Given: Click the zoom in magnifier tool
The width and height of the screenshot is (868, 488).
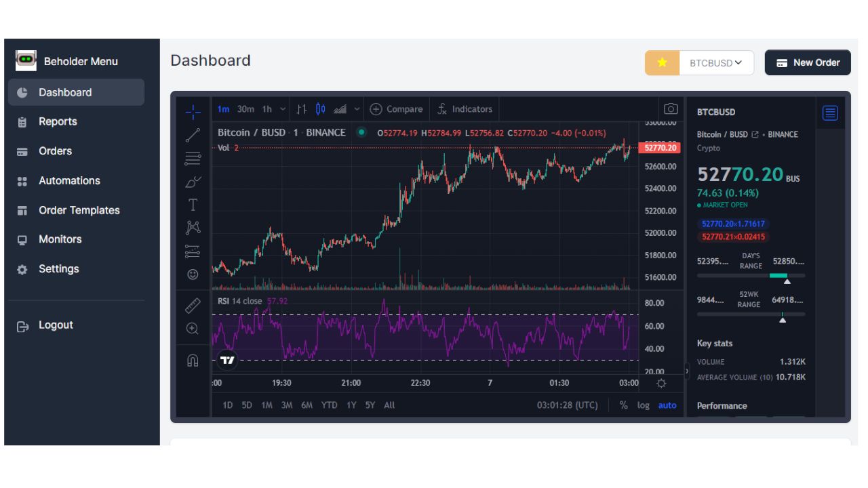Looking at the screenshot, I should tap(193, 329).
